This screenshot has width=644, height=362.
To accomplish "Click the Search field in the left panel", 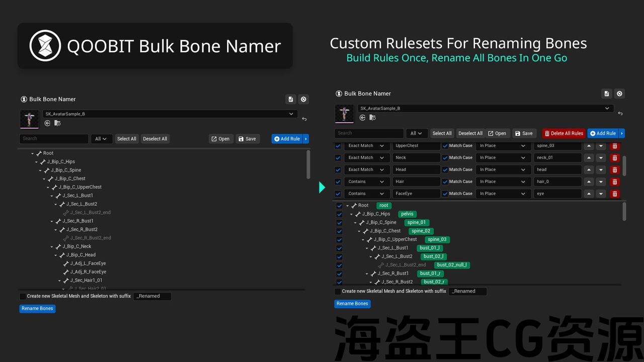I will pos(54,139).
